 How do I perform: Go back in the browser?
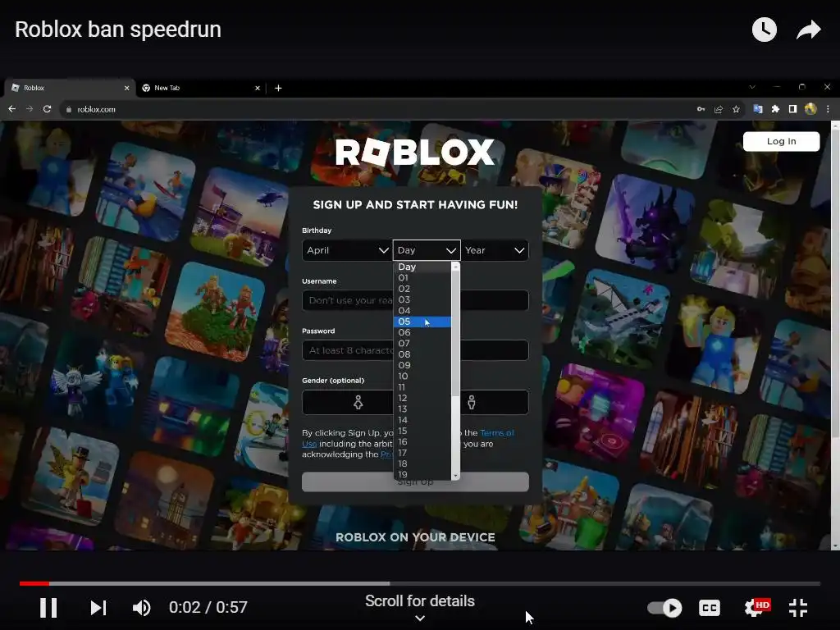click(x=11, y=109)
